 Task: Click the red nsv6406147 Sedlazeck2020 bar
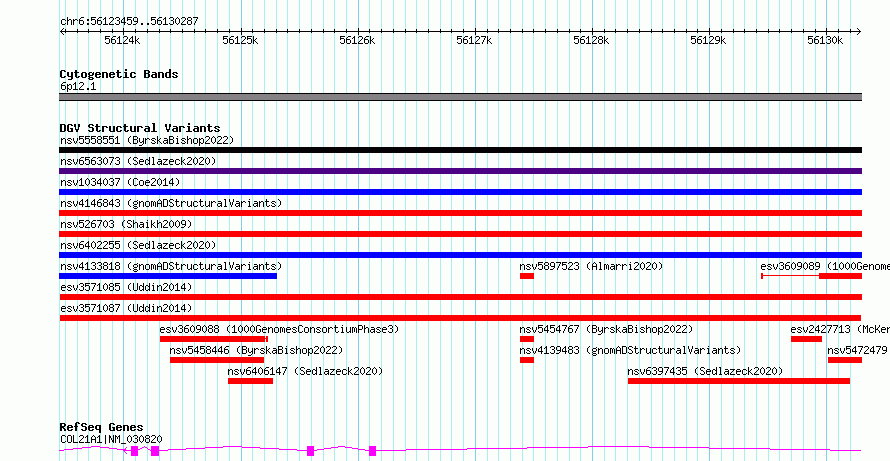(x=250, y=381)
